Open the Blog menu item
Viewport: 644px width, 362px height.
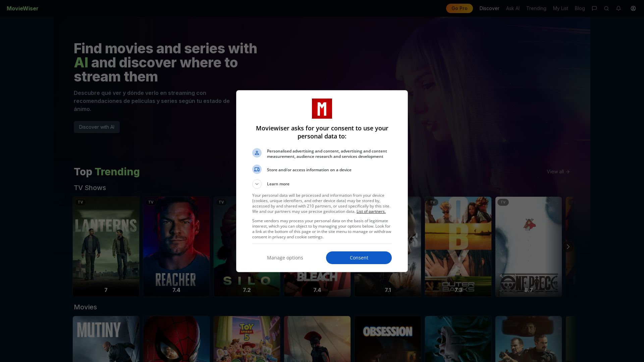(x=580, y=8)
